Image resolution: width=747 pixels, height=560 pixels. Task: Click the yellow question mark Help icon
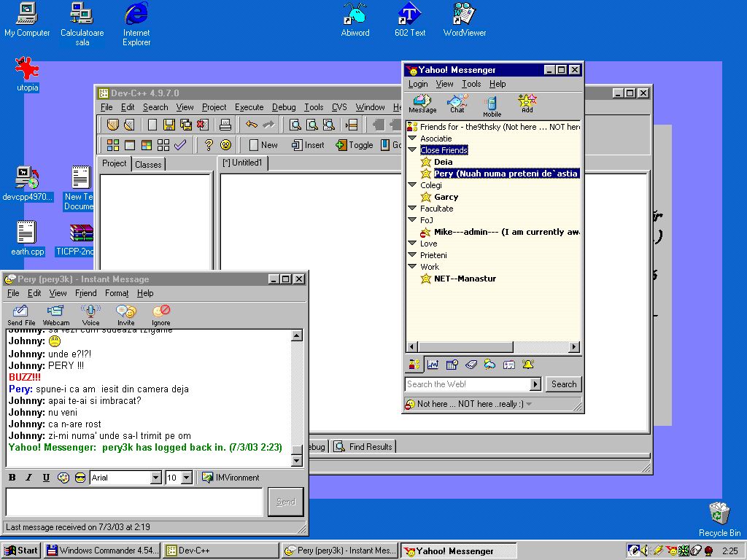tap(209, 145)
